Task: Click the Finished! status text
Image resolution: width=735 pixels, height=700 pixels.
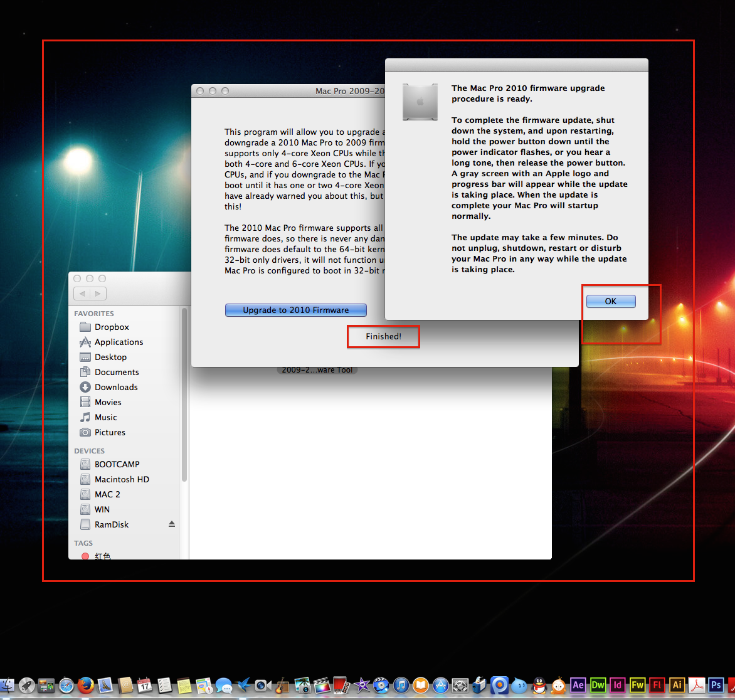Action: 383,336
